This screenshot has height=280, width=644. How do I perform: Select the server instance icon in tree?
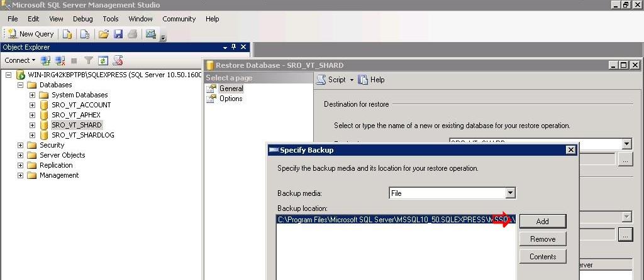[21, 75]
